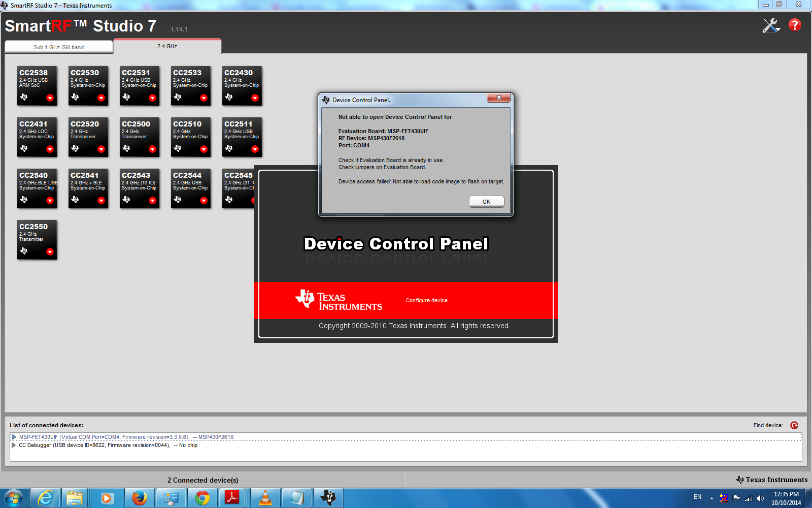Launch Google Chrome from the taskbar
This screenshot has height=508, width=812.
pos(202,498)
